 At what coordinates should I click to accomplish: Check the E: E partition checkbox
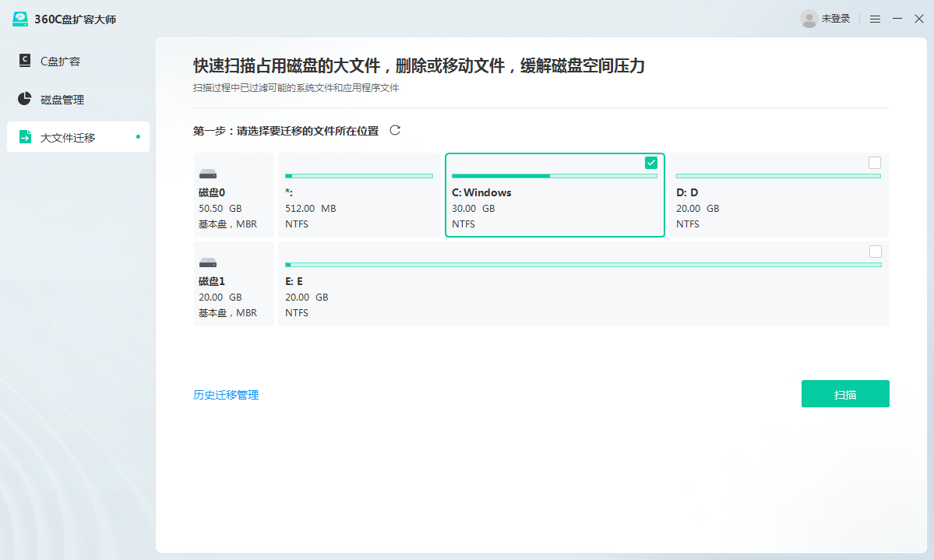pos(875,252)
